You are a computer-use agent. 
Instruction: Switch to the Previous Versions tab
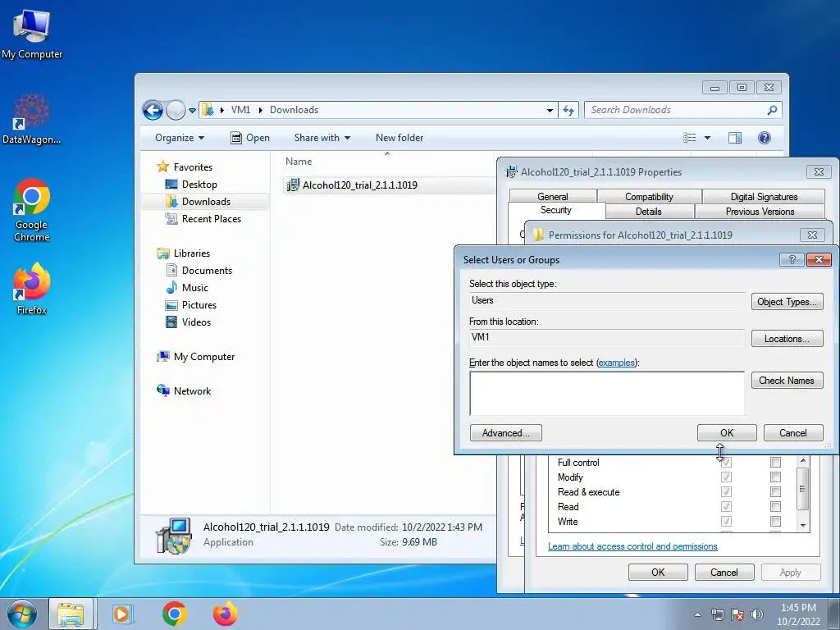(x=760, y=211)
